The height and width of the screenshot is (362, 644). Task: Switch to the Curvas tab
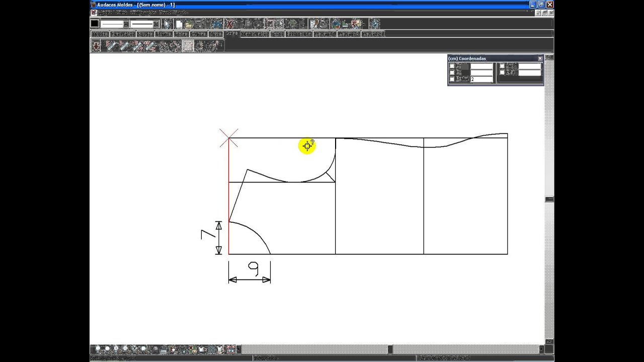point(199,34)
